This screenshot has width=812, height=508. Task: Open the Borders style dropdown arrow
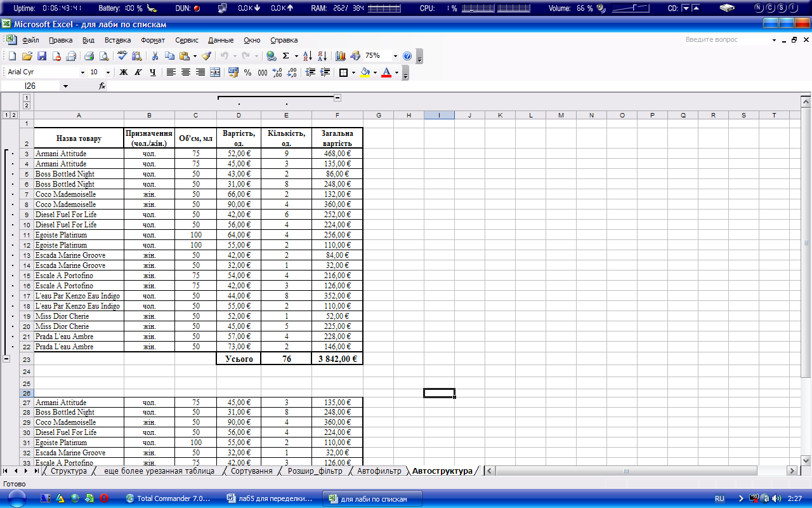353,72
